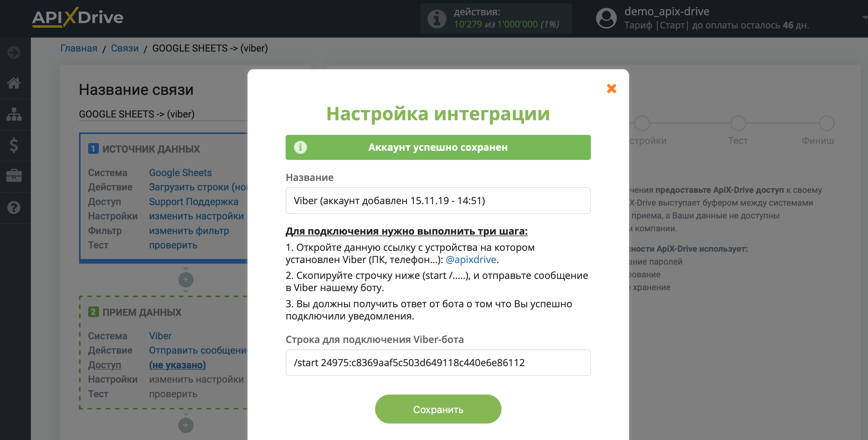Select the Viber-bot connection string field

click(438, 362)
